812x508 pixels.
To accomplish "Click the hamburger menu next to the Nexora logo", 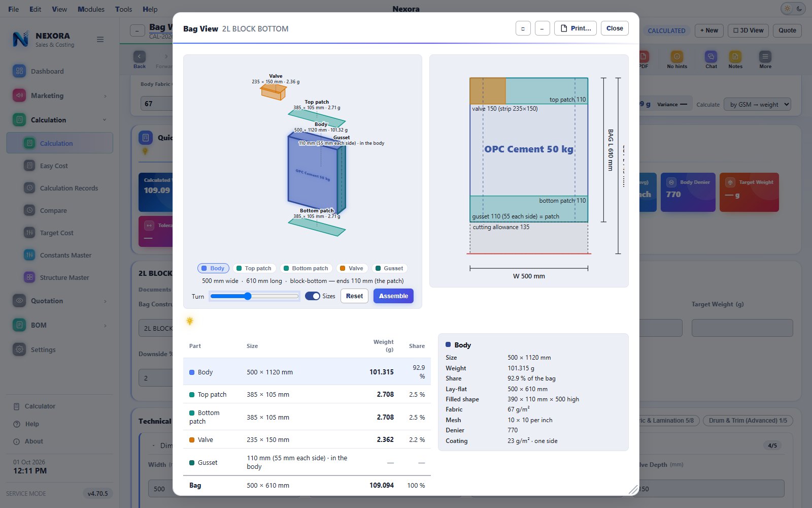I will tap(100, 40).
